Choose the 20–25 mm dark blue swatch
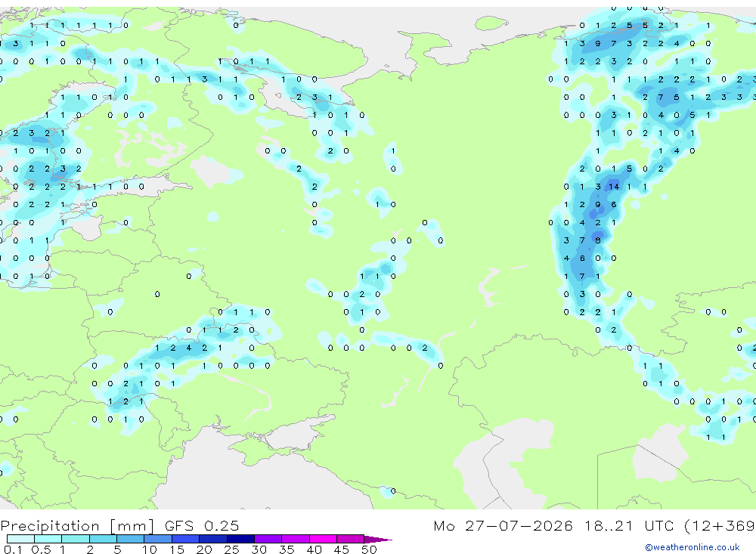Screen dimensions: 756x554 [x=213, y=539]
